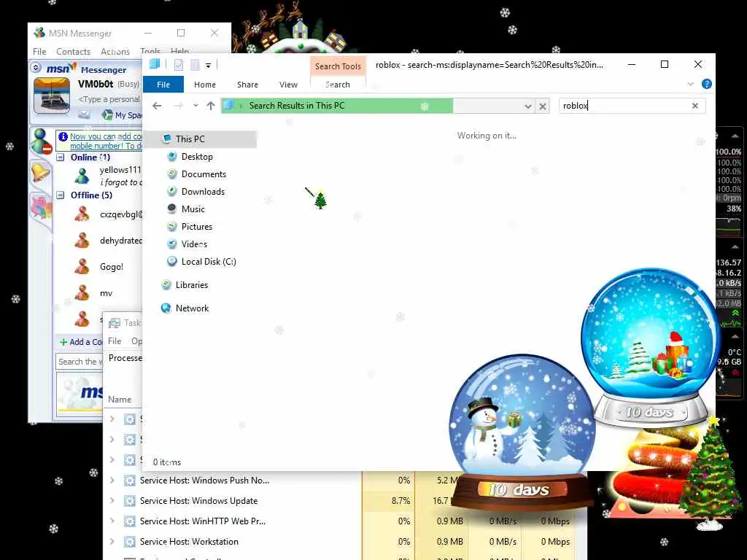Open My Space icon in Messenger

pos(107,114)
